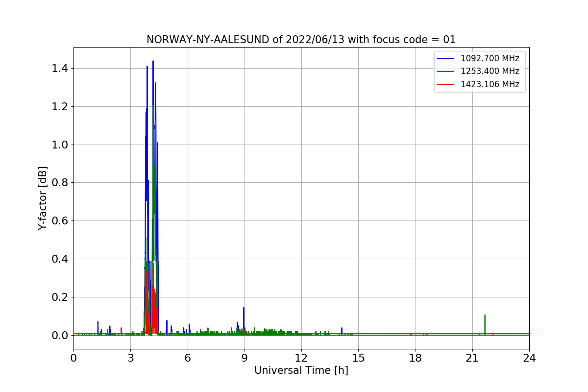Click the x-axis tick label 12
The image size is (588, 392).
click(x=301, y=358)
